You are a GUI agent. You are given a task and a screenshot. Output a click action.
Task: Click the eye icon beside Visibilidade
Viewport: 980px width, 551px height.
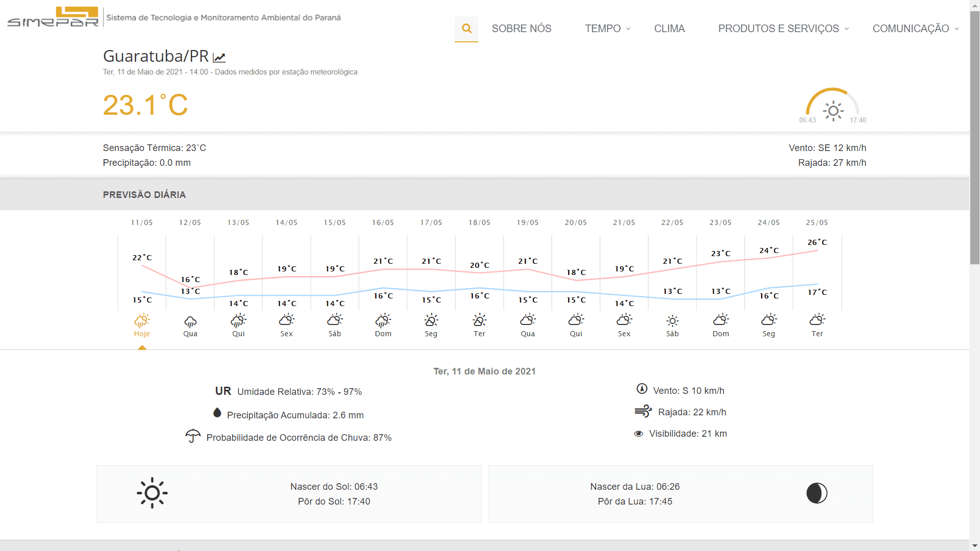pyautogui.click(x=639, y=434)
